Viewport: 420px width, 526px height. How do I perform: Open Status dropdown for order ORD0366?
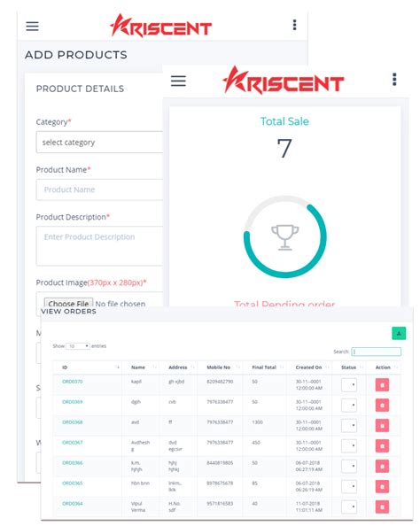(x=349, y=467)
